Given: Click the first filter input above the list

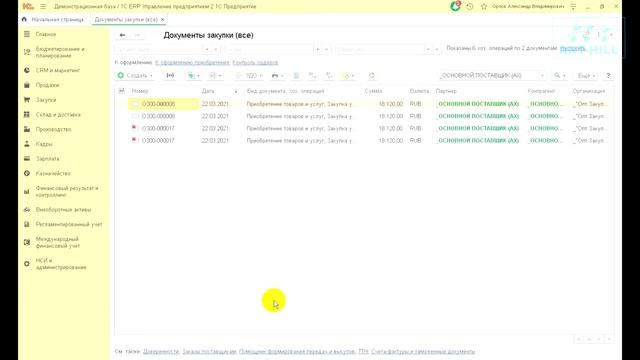Looking at the screenshot, I should pyautogui.click(x=158, y=49).
